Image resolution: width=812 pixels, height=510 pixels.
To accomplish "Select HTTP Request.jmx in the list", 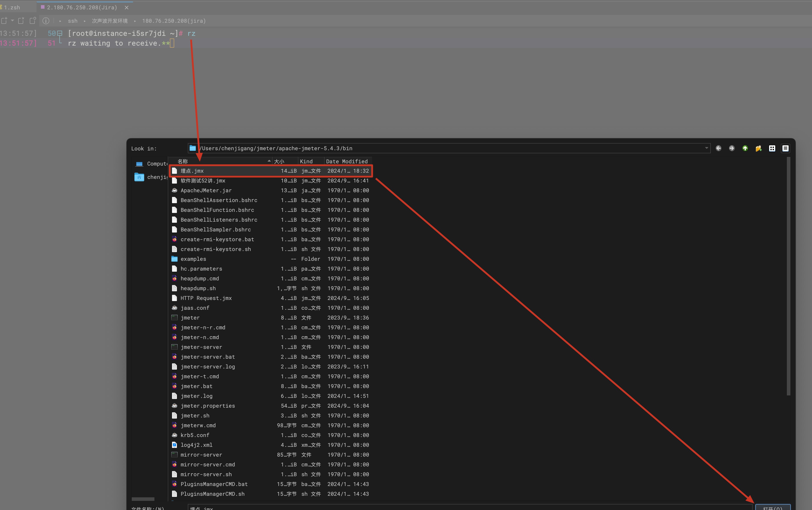I will (270, 298).
